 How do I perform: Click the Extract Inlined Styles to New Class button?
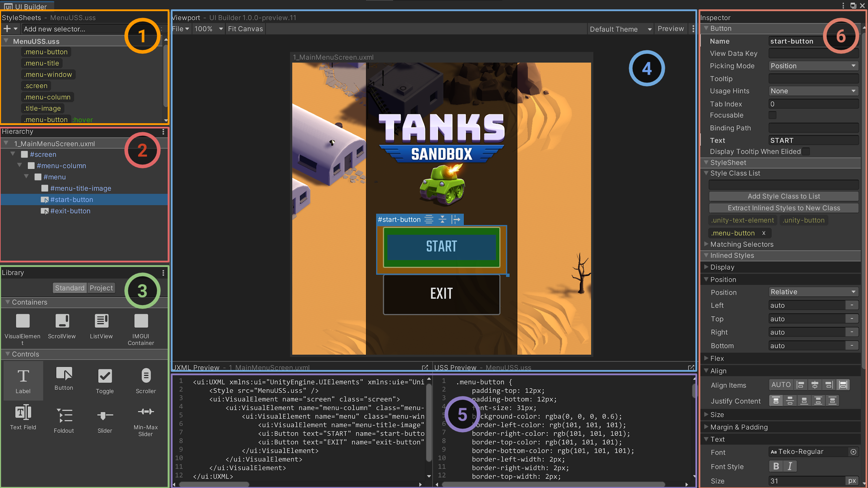784,207
